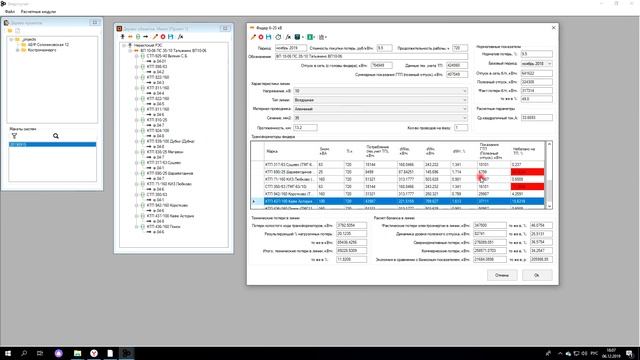640x360 pixels.
Task: Open the conductor material dropdown
Action: [x=464, y=109]
